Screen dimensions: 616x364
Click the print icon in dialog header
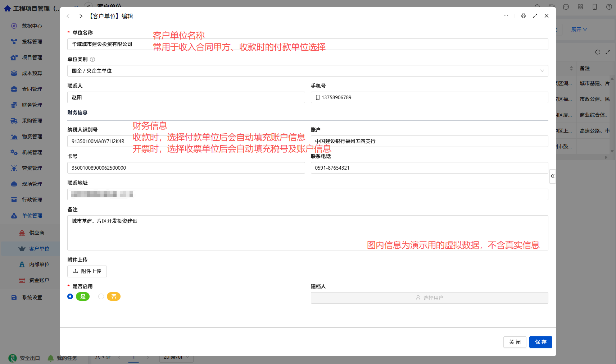[523, 16]
